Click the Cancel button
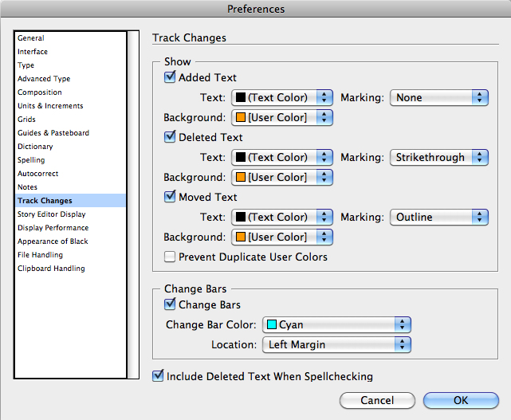This screenshot has width=511, height=420. [377, 400]
